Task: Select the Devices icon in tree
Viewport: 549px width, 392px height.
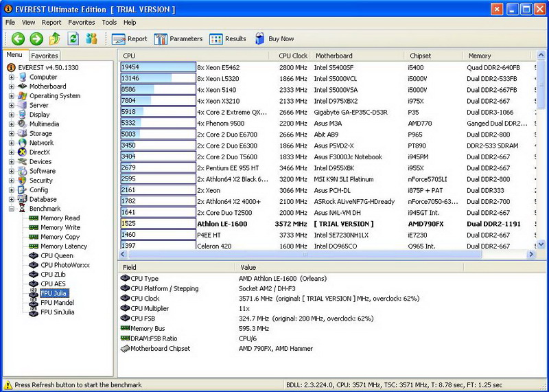Action: (23, 161)
